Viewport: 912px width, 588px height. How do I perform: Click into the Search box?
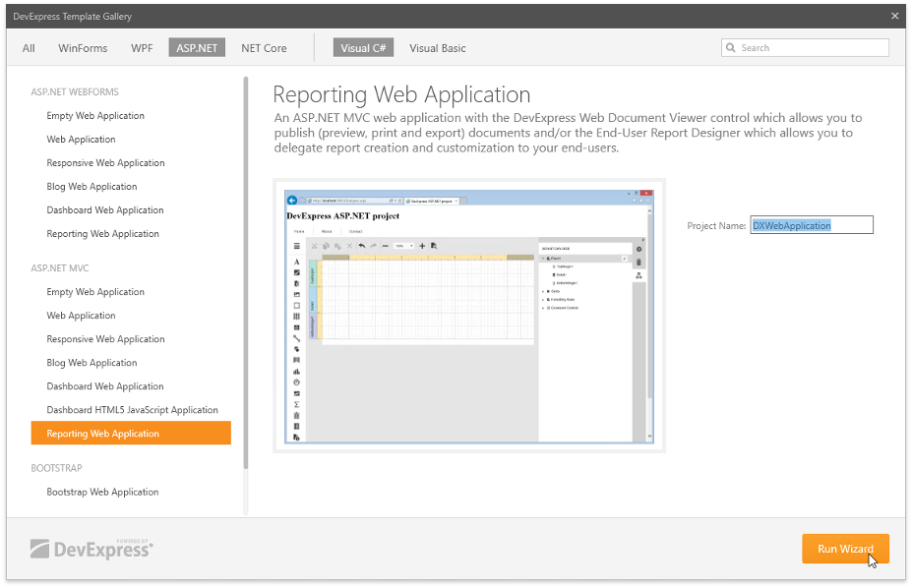[812, 48]
